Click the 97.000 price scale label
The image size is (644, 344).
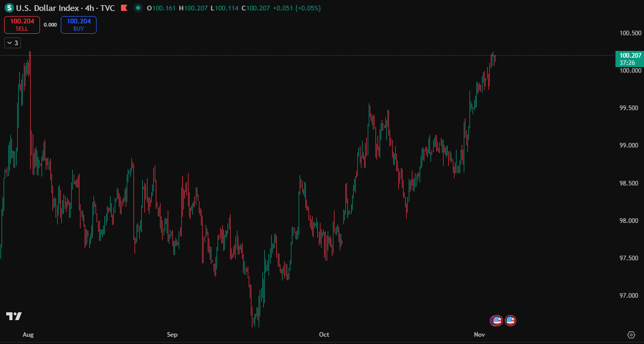tap(630, 296)
